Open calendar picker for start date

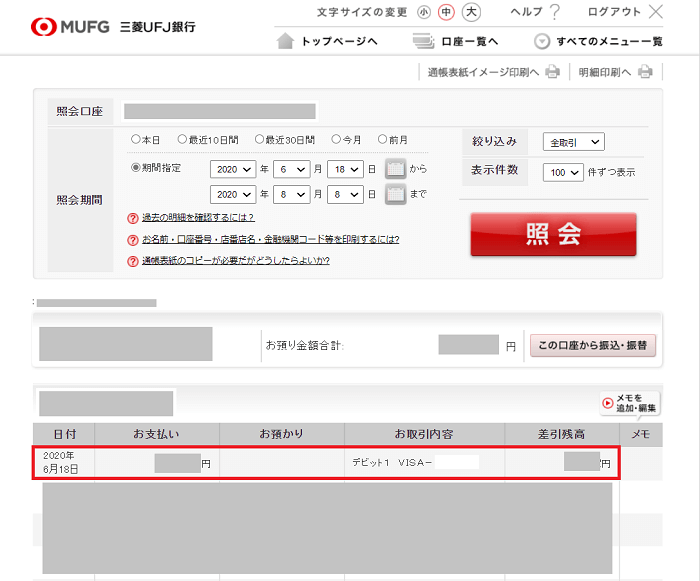[395, 169]
